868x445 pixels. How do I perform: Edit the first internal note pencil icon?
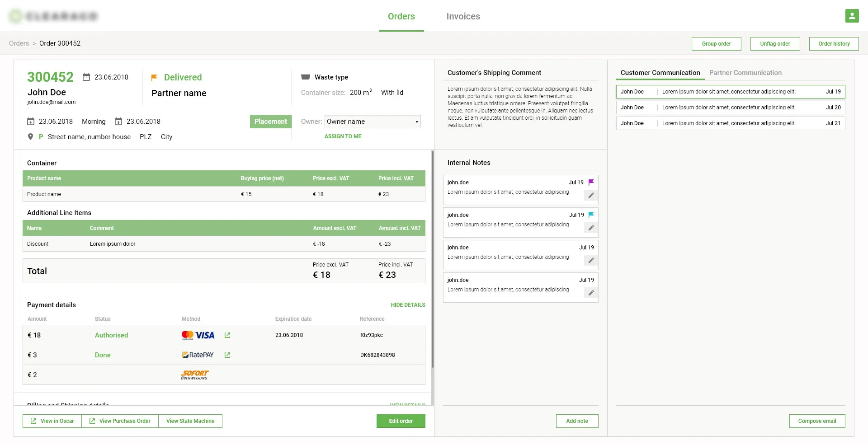591,195
